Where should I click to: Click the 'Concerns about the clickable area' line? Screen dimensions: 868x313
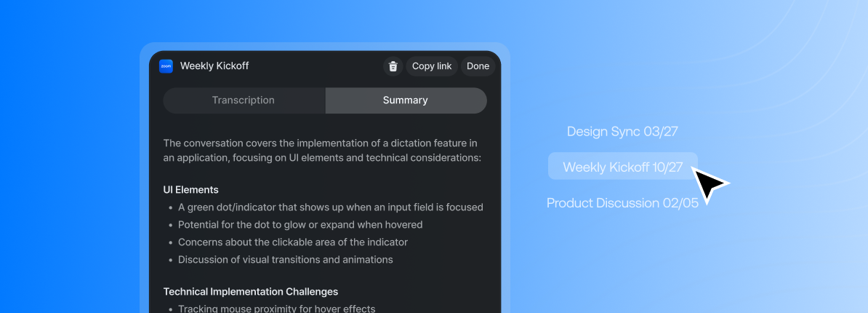[x=293, y=242]
